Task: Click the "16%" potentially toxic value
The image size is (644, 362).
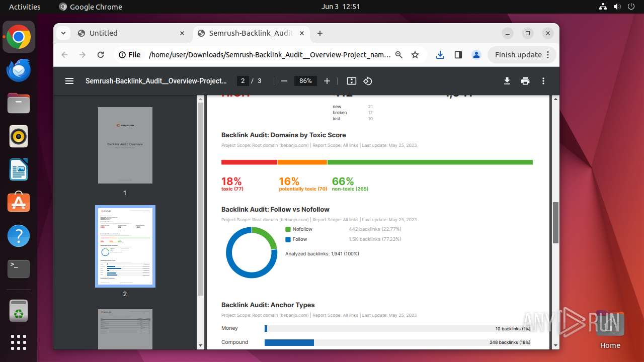Action: click(x=289, y=181)
